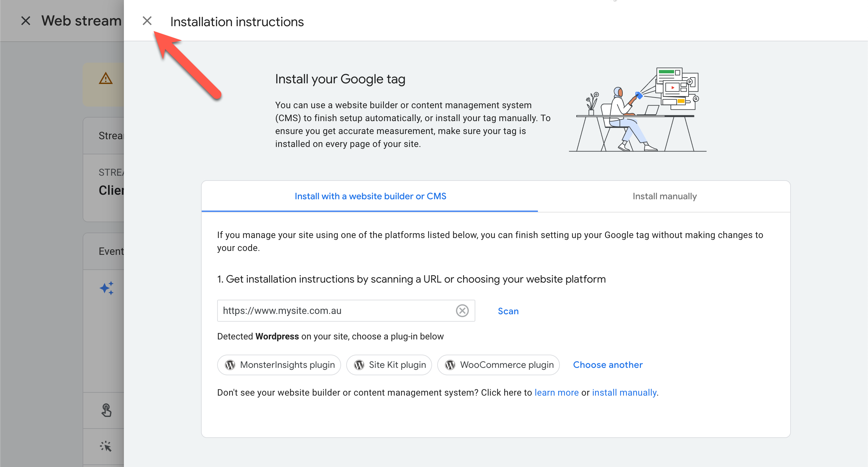868x467 pixels.
Task: Select the Site Kit plugin chip
Action: point(389,365)
